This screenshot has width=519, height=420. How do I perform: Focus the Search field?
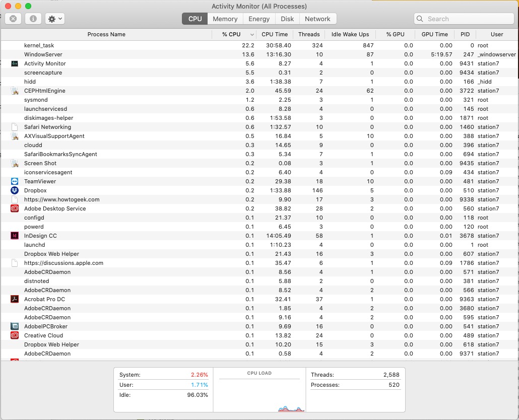(464, 19)
